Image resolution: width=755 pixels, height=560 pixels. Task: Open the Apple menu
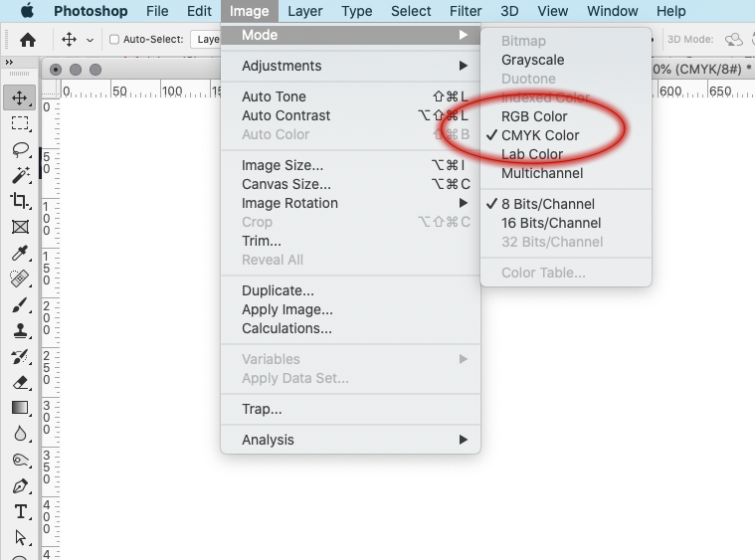coord(28,11)
